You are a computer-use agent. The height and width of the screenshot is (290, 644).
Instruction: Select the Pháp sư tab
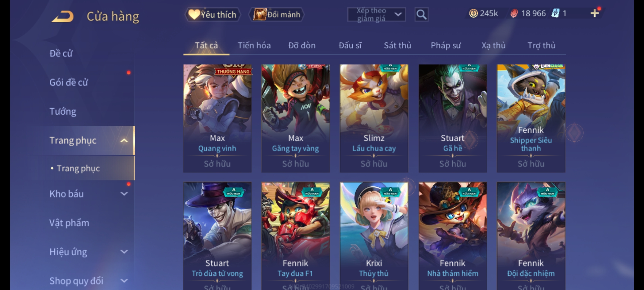pyautogui.click(x=446, y=45)
